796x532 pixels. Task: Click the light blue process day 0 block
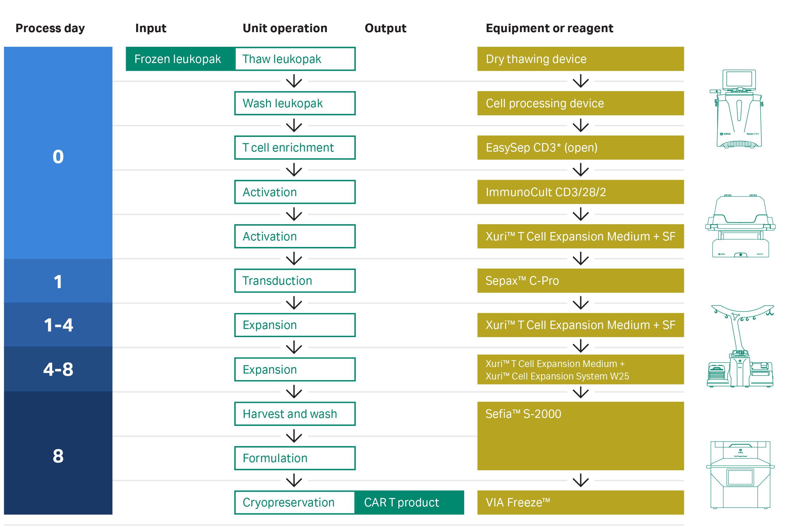pyautogui.click(x=58, y=153)
